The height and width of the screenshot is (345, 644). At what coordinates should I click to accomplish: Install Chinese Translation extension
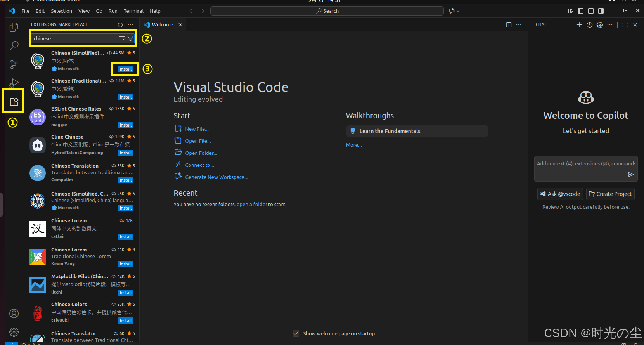126,180
